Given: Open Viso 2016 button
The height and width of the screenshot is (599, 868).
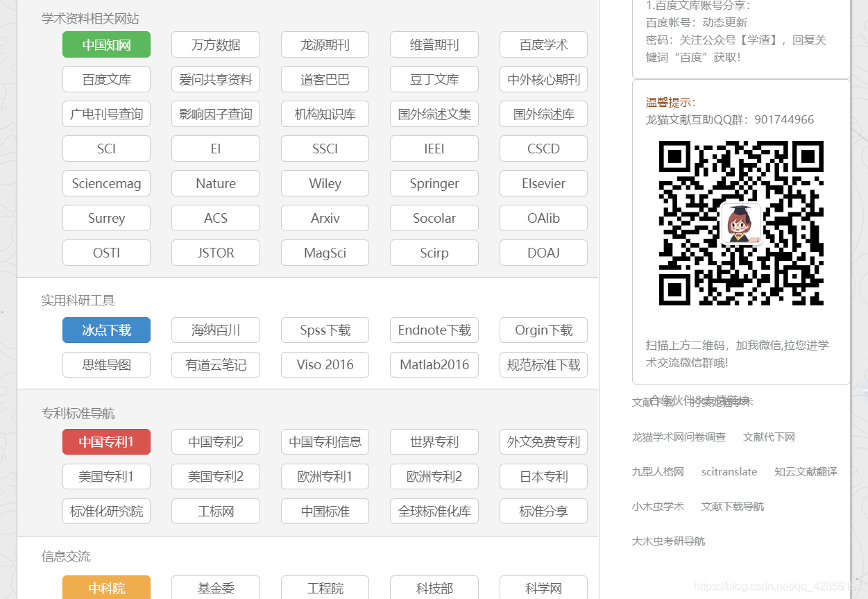Looking at the screenshot, I should [x=325, y=364].
